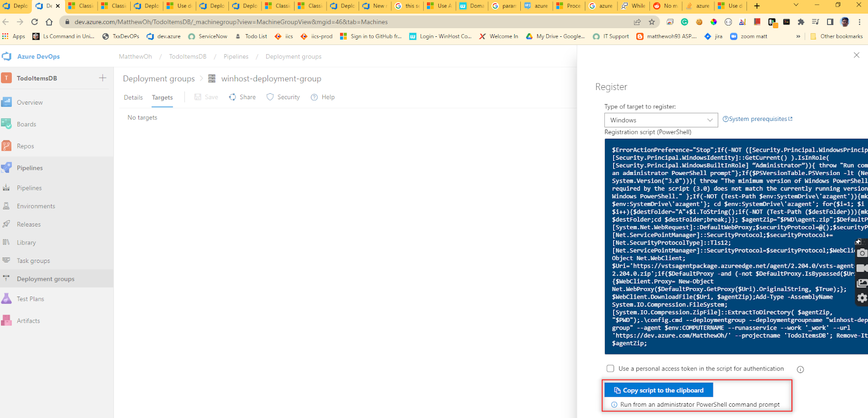
Task: Copy script to the clipboard
Action: [x=659, y=390]
